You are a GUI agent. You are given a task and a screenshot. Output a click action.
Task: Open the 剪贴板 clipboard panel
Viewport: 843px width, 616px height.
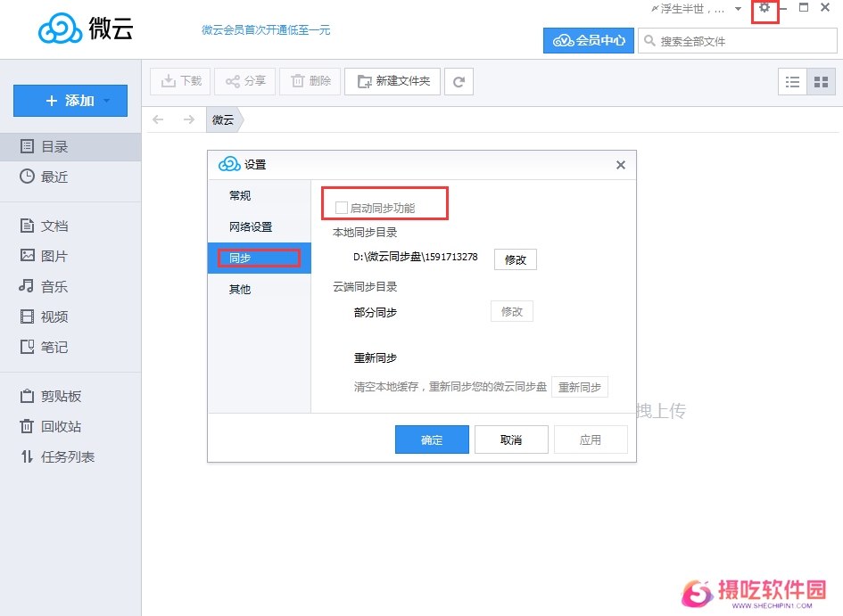[x=49, y=395]
